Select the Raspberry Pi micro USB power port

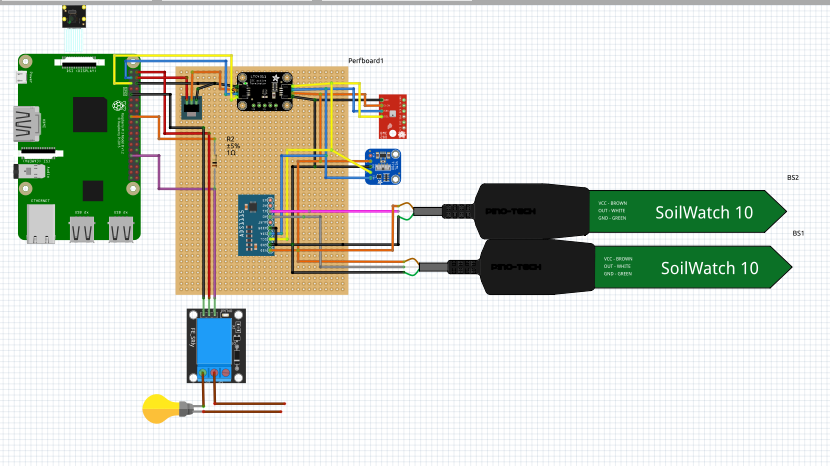(x=21, y=77)
